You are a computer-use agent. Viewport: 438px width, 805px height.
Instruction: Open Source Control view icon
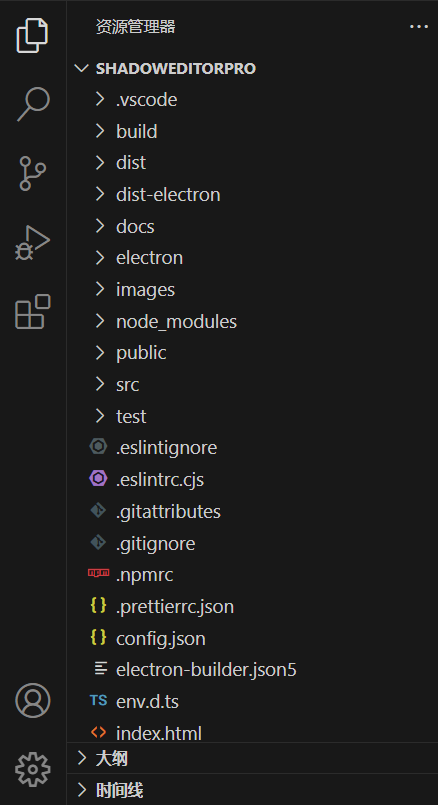pos(32,174)
